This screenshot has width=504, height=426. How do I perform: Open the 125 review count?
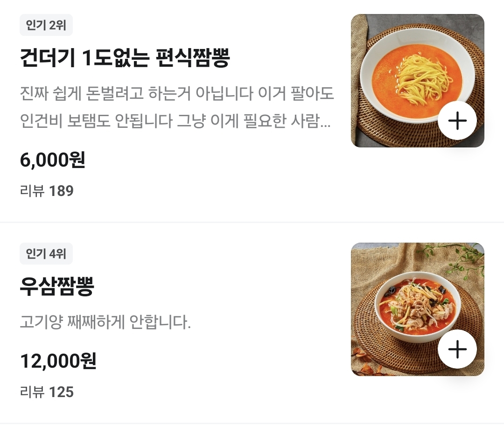coord(61,392)
